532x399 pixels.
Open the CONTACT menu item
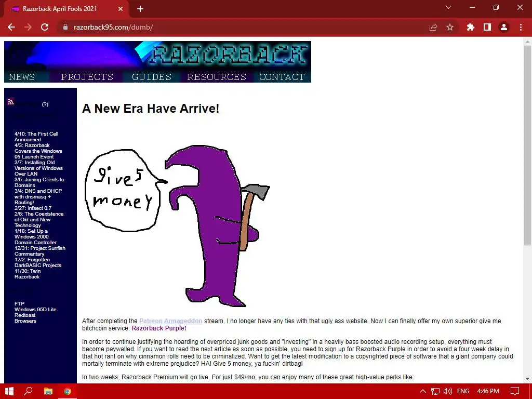click(282, 77)
